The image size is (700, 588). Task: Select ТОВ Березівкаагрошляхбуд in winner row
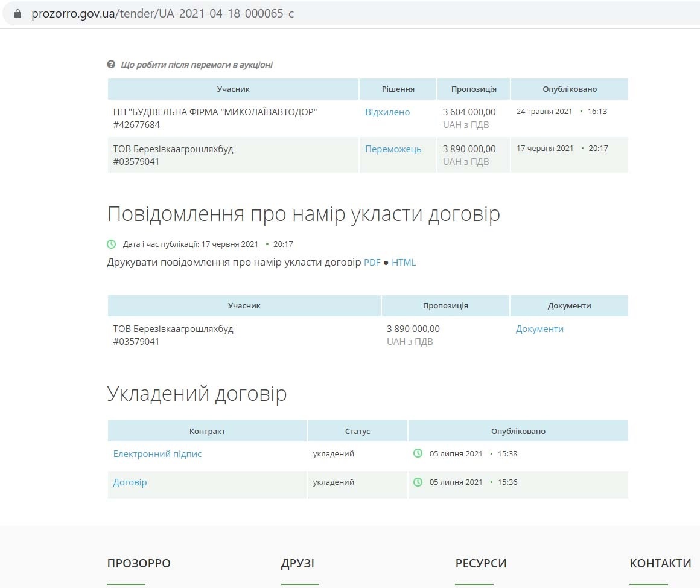click(173, 149)
